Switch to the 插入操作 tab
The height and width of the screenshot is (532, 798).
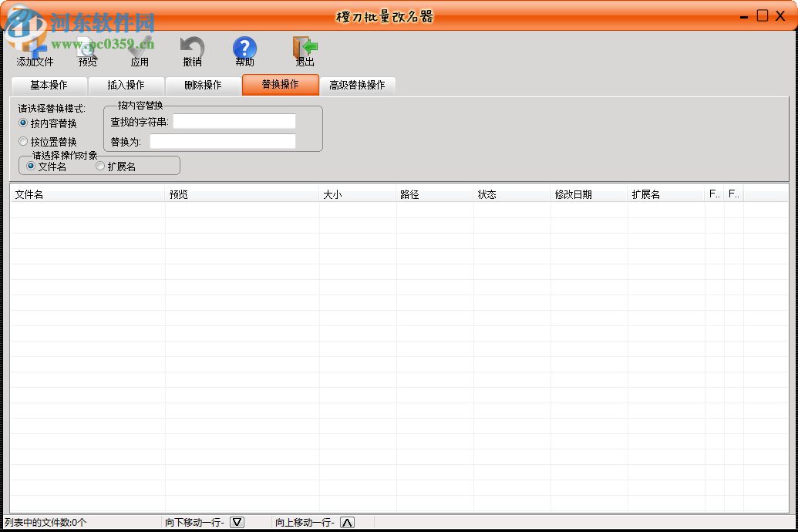tap(126, 86)
